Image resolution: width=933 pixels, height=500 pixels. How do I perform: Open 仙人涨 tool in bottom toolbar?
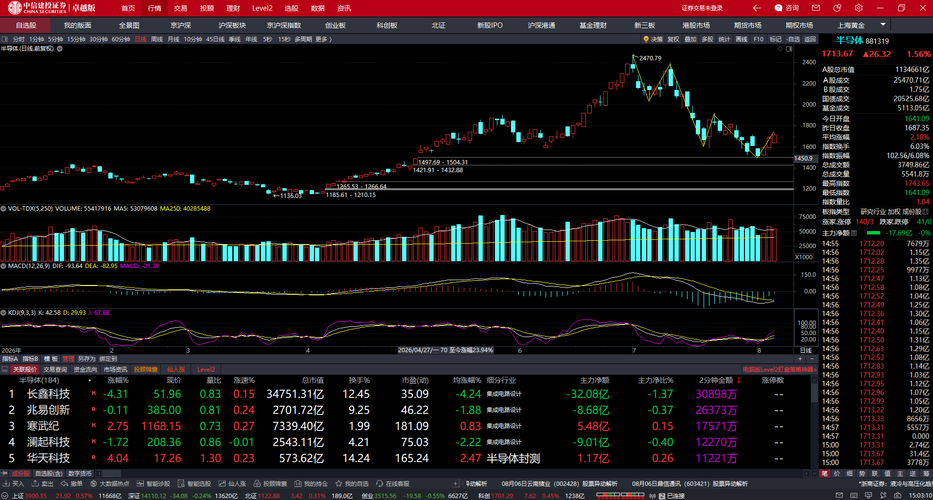[234, 485]
